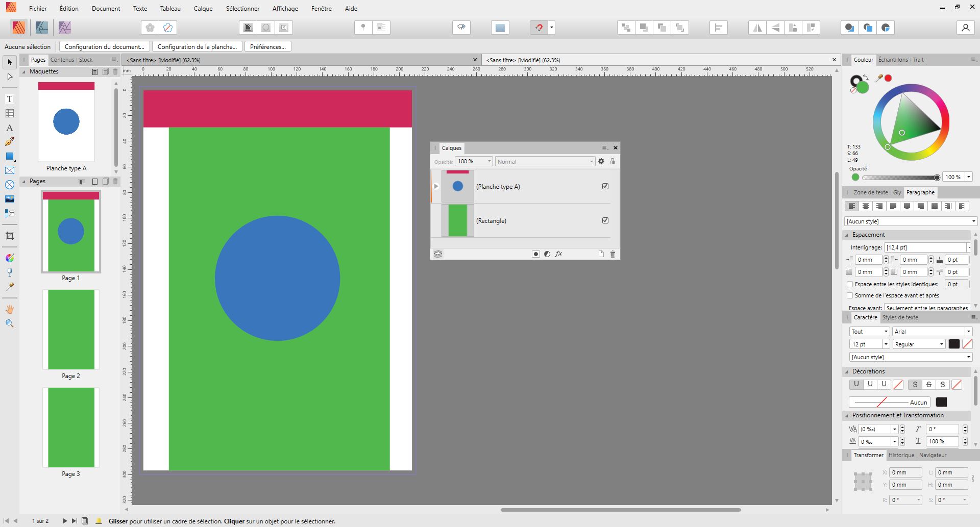Click the Préférences button
This screenshot has height=527, width=980.
coord(267,46)
